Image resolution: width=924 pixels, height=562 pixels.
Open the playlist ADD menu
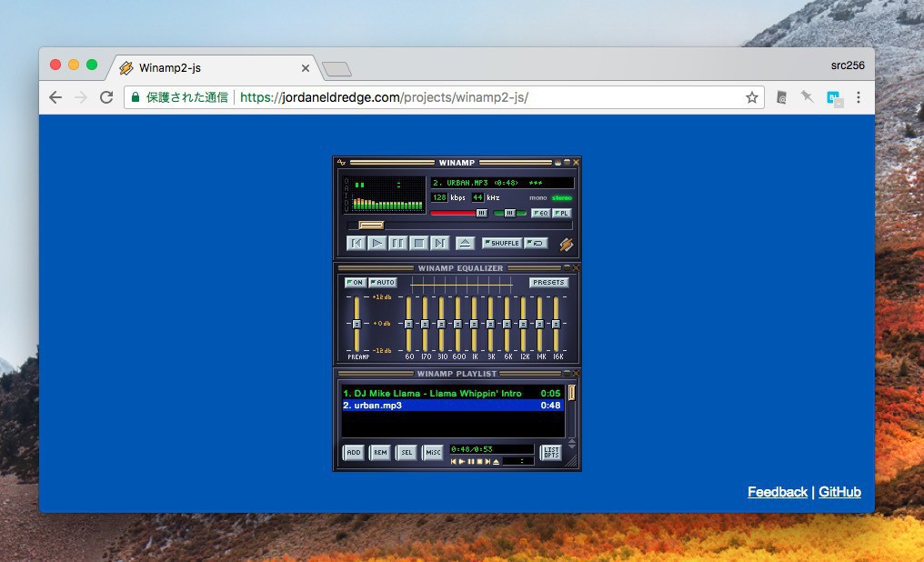click(353, 452)
